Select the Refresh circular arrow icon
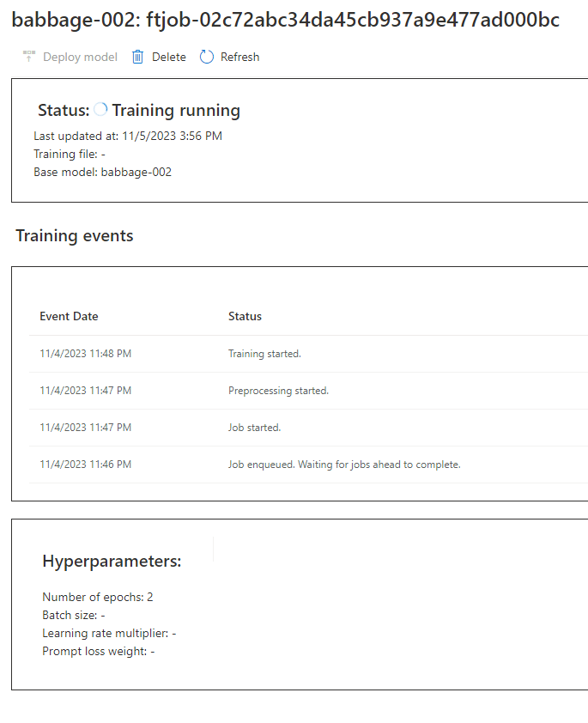 (205, 56)
